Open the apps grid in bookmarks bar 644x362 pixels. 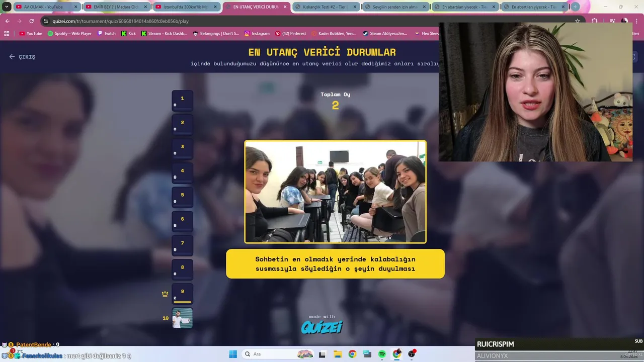7,33
